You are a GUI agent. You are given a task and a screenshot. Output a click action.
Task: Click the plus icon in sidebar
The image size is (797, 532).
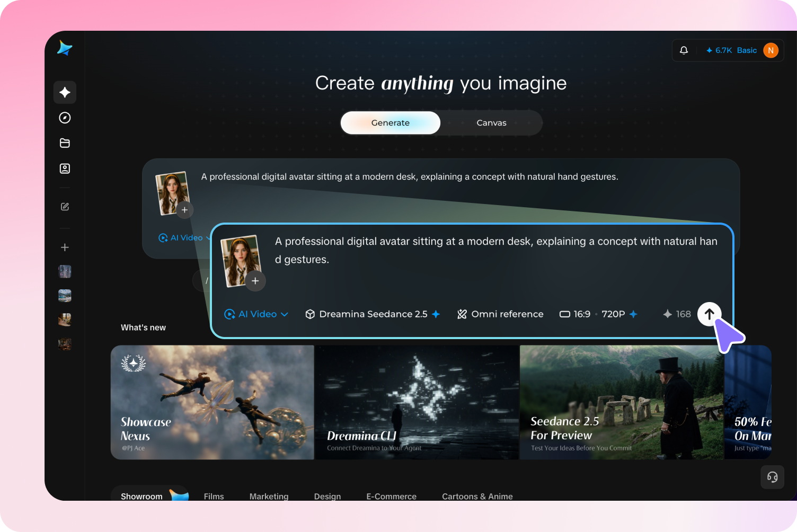(65, 247)
